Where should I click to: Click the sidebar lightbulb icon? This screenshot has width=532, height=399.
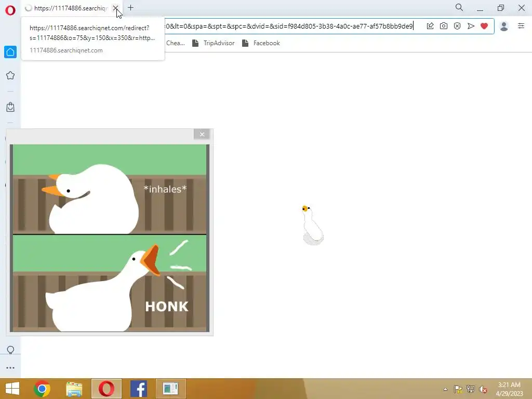[x=10, y=350]
